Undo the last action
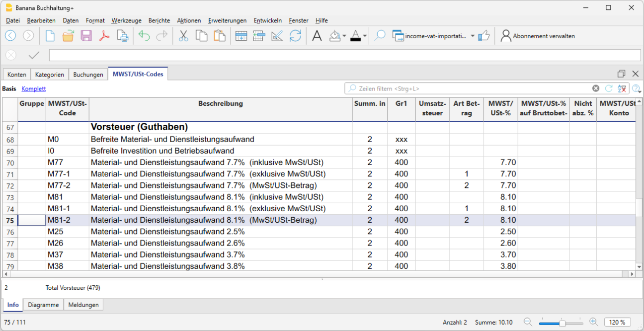The width and height of the screenshot is (644, 331). 144,36
